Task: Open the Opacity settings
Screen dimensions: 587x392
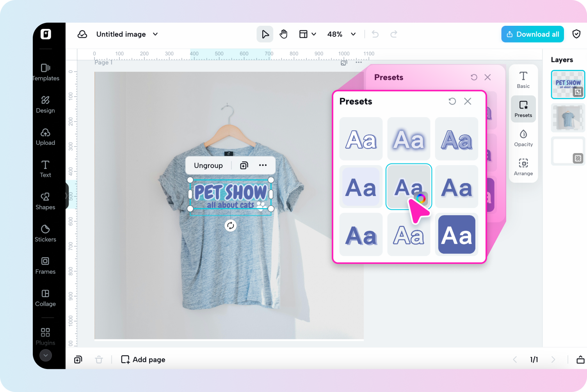Action: pos(523,138)
